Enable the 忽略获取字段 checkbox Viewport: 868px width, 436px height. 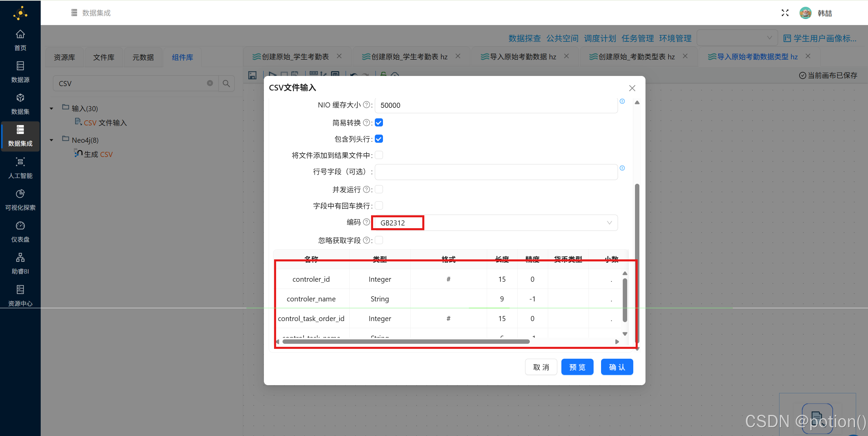pos(379,240)
